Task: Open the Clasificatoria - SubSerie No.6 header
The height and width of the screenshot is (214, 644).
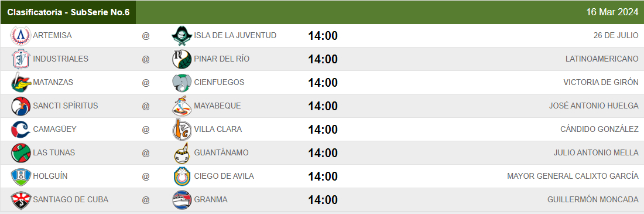Action: click(x=68, y=12)
